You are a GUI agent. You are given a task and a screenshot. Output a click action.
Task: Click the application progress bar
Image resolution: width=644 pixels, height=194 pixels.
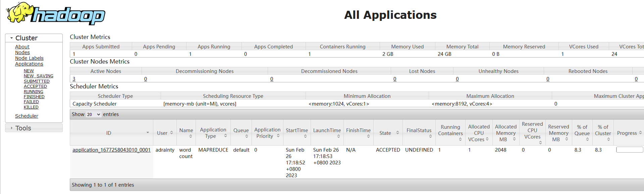click(630, 150)
